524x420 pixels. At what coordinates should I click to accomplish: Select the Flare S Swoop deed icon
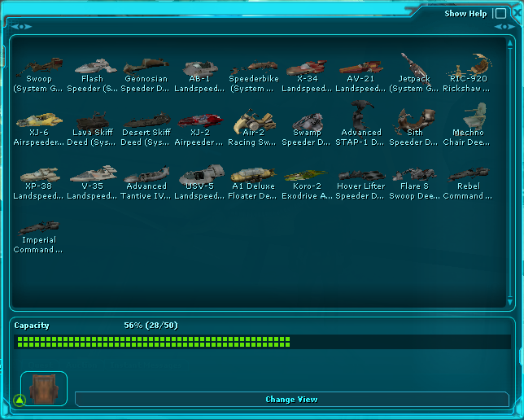414,174
